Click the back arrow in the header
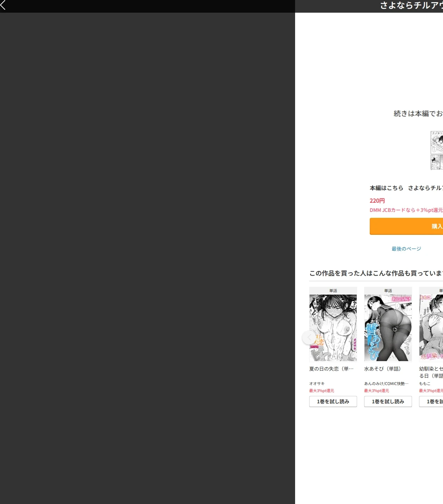Screen dimensions: 443x504 click(3, 5)
